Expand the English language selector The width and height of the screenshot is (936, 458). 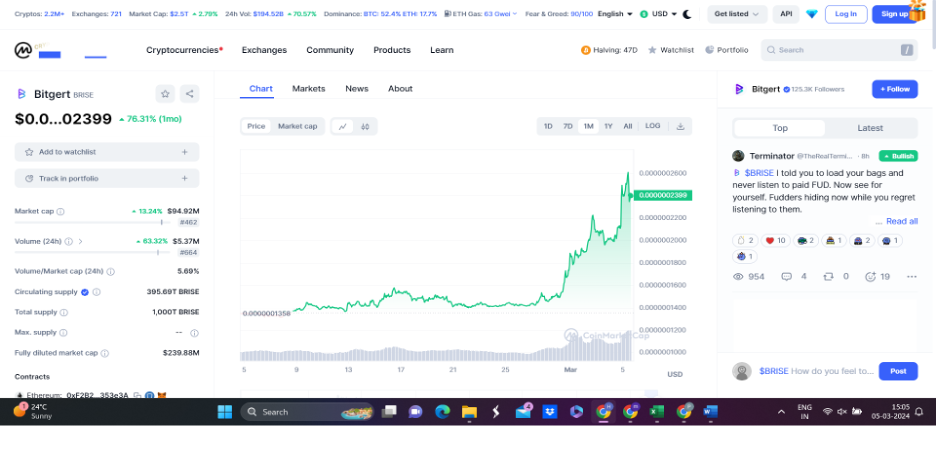(613, 14)
